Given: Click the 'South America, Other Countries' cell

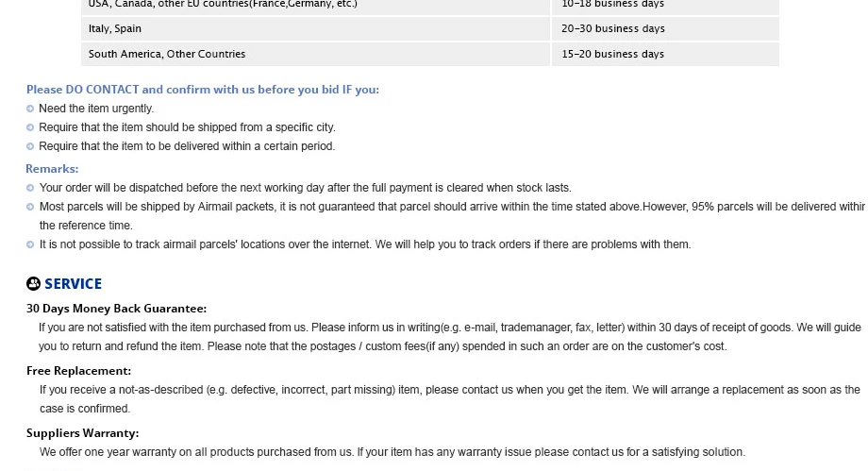Looking at the screenshot, I should 315,55.
